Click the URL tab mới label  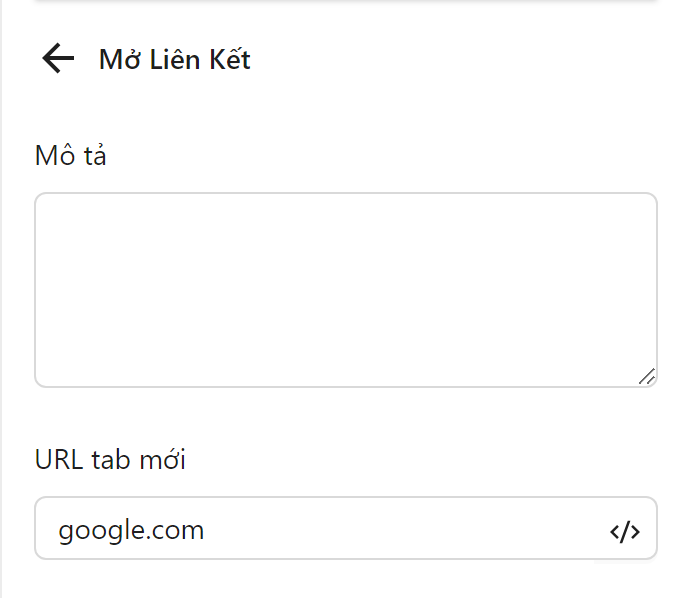coord(110,460)
